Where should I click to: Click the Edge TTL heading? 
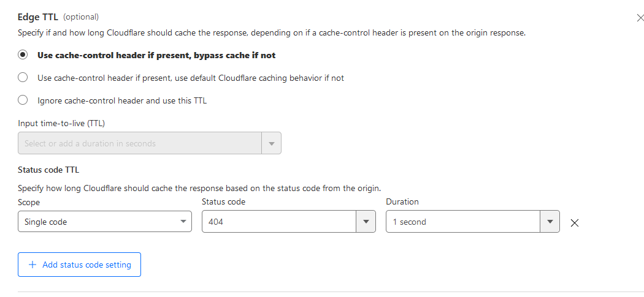38,17
